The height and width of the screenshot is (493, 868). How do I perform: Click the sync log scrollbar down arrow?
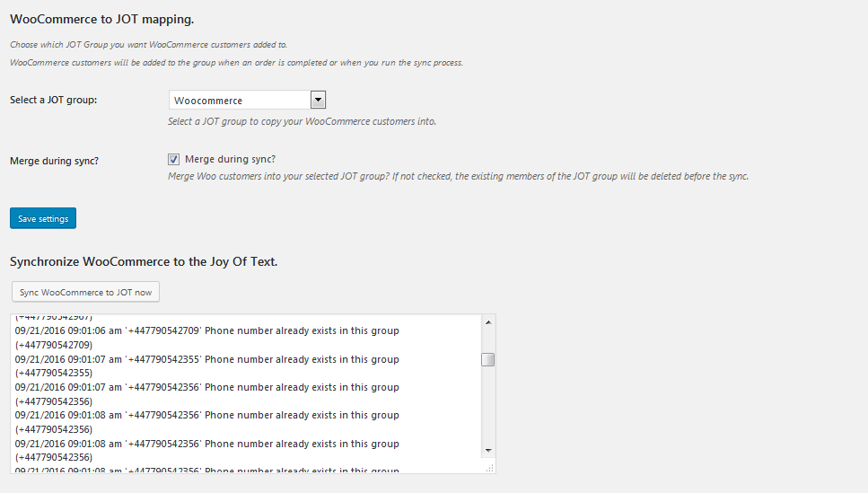click(488, 449)
